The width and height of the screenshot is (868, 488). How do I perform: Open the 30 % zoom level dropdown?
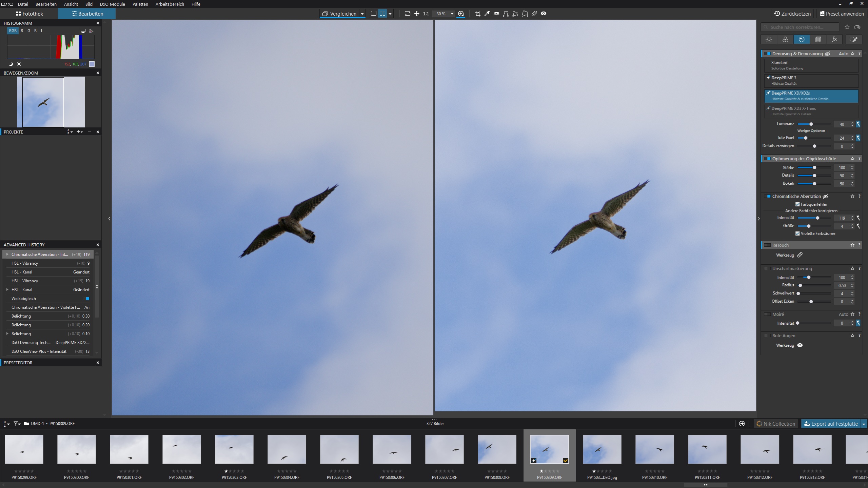coord(452,14)
